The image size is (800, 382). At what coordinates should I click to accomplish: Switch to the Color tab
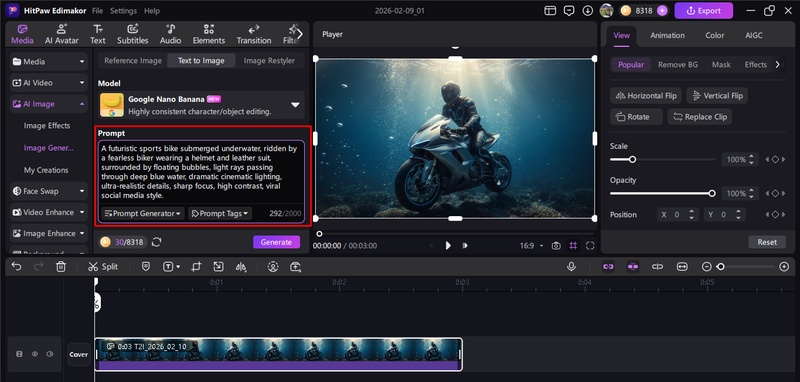click(x=714, y=35)
